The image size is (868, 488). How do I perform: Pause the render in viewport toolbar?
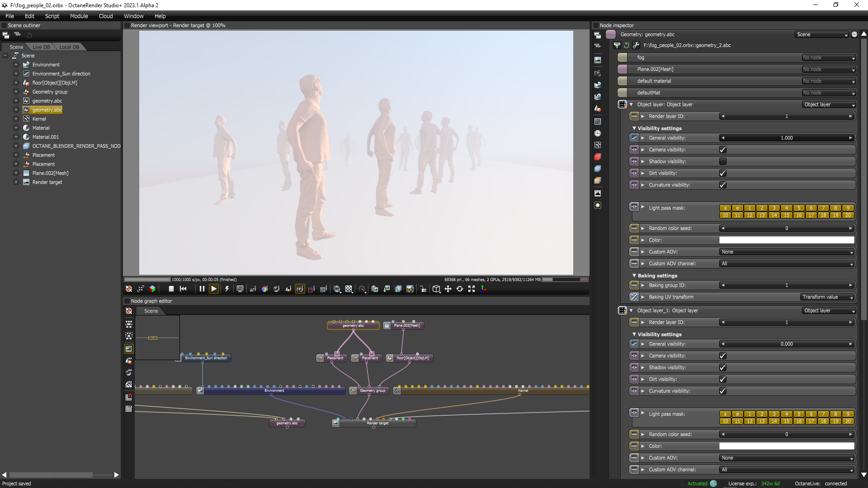202,289
